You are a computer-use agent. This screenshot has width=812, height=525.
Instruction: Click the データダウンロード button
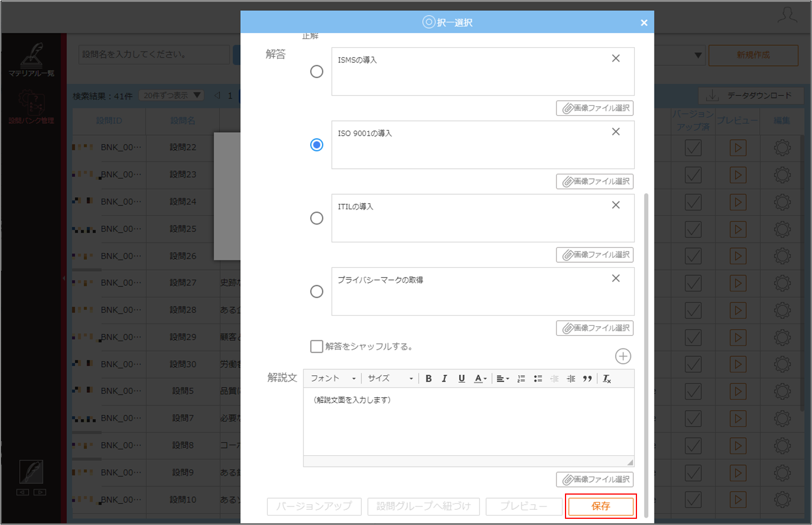coord(750,96)
